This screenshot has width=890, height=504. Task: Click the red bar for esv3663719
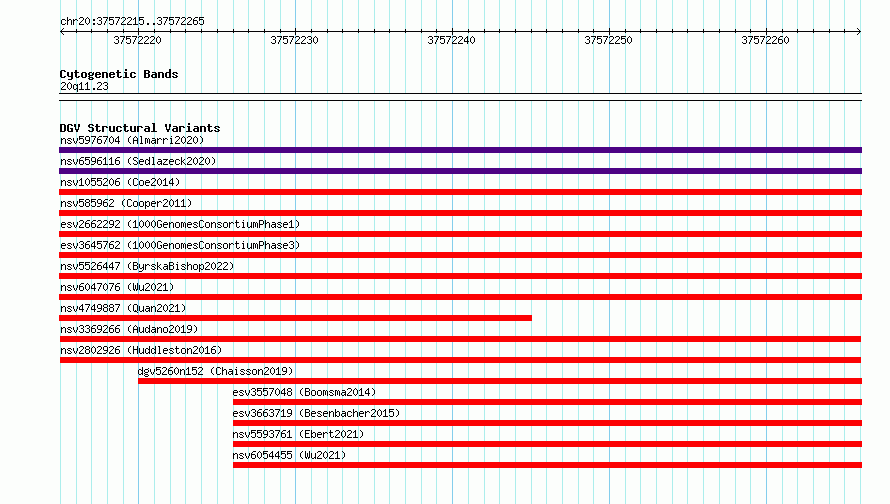pyautogui.click(x=547, y=423)
